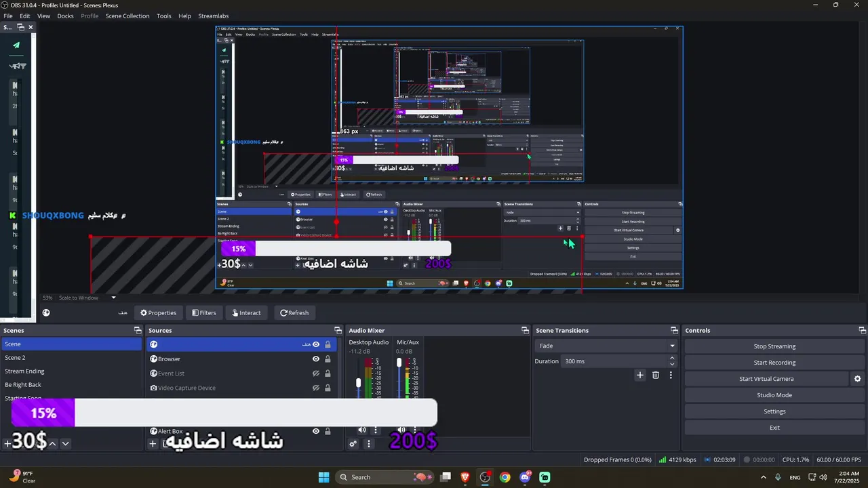868x488 pixels.
Task: Undock the Scene Transitions panel
Action: coord(674,331)
